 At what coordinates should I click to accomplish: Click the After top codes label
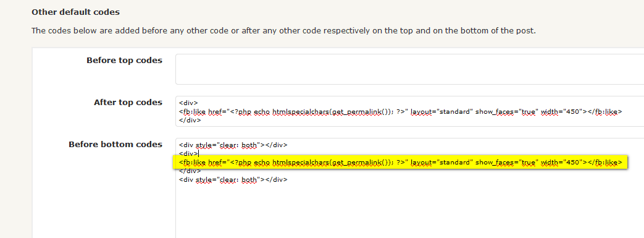pyautogui.click(x=128, y=103)
